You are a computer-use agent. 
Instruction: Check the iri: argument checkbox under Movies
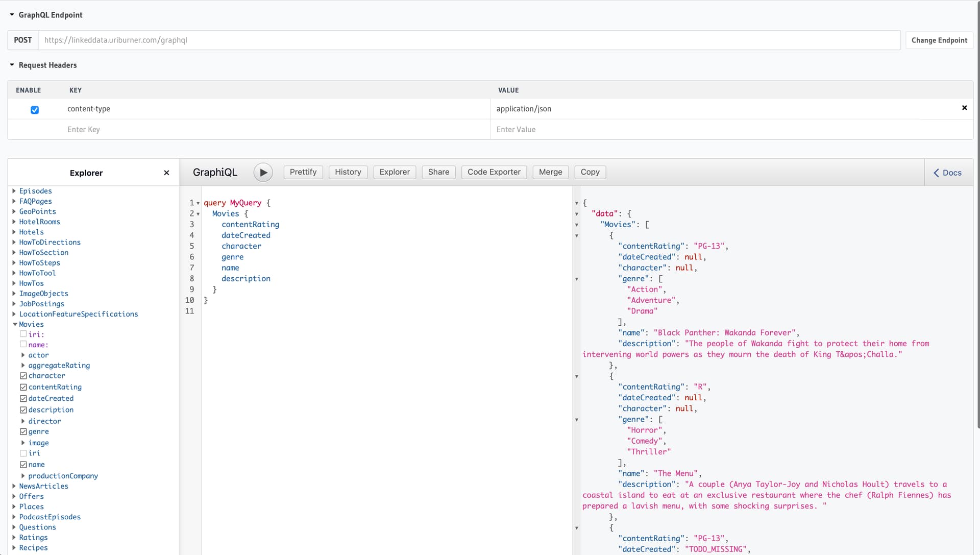click(x=23, y=334)
